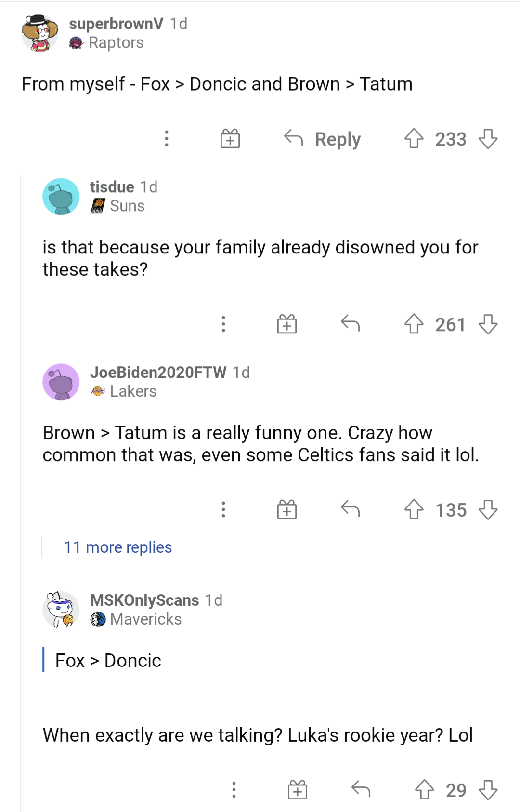The width and height of the screenshot is (520, 812).
Task: Click tisdue's avatar image
Action: point(61,196)
